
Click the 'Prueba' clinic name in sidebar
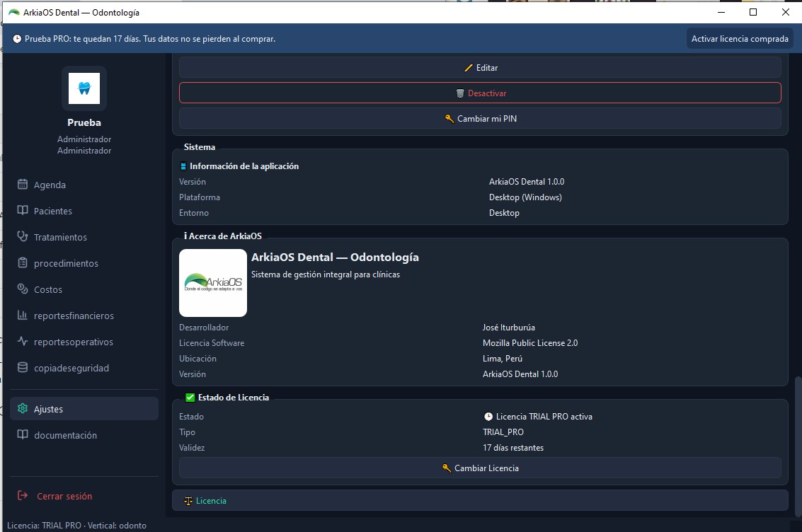(84, 122)
